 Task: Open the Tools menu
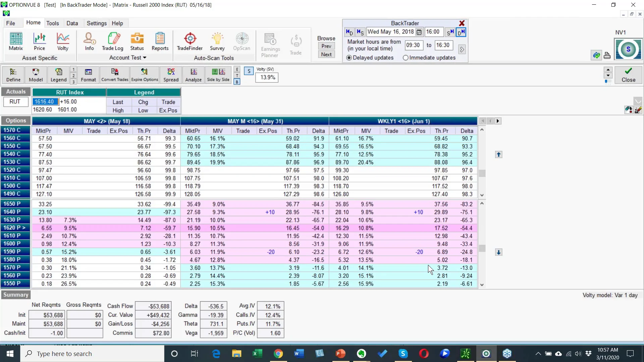click(53, 23)
